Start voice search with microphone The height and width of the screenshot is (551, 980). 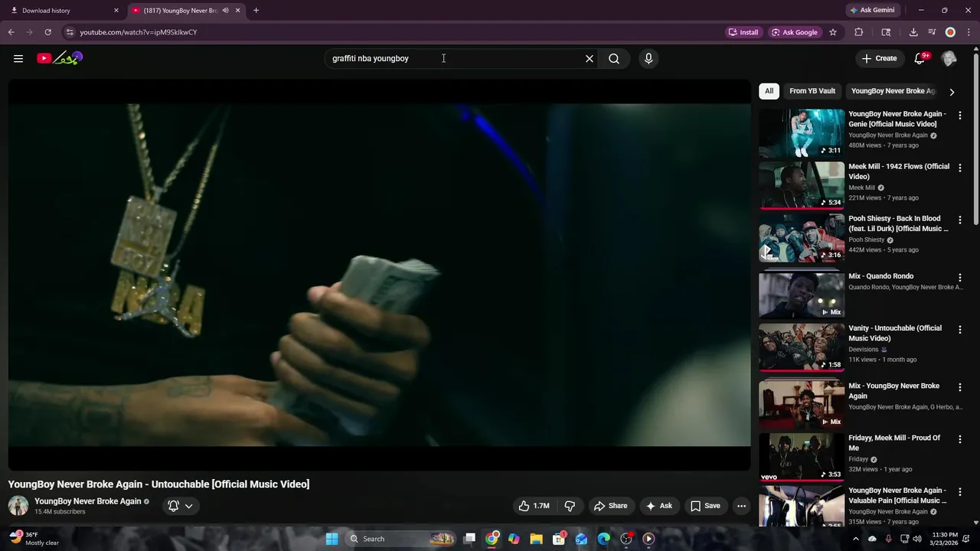pyautogui.click(x=648, y=58)
